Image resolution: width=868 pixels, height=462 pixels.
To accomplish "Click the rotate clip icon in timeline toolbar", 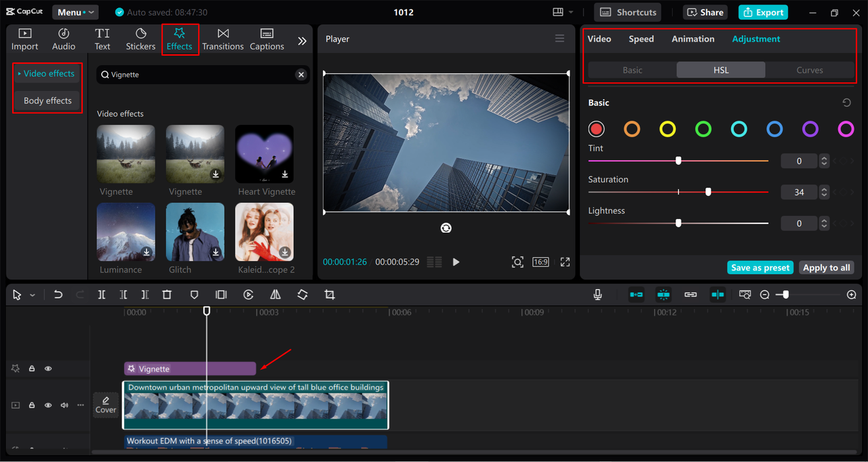I will click(x=302, y=294).
